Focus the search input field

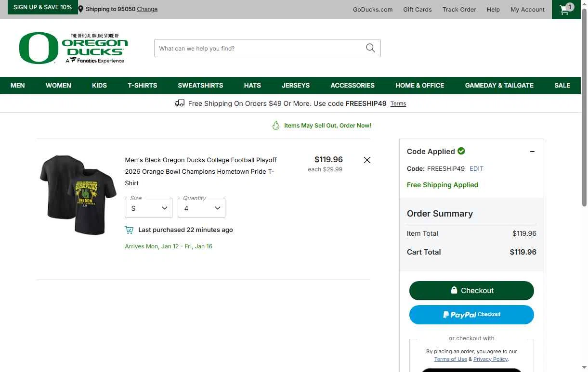tap(260, 48)
